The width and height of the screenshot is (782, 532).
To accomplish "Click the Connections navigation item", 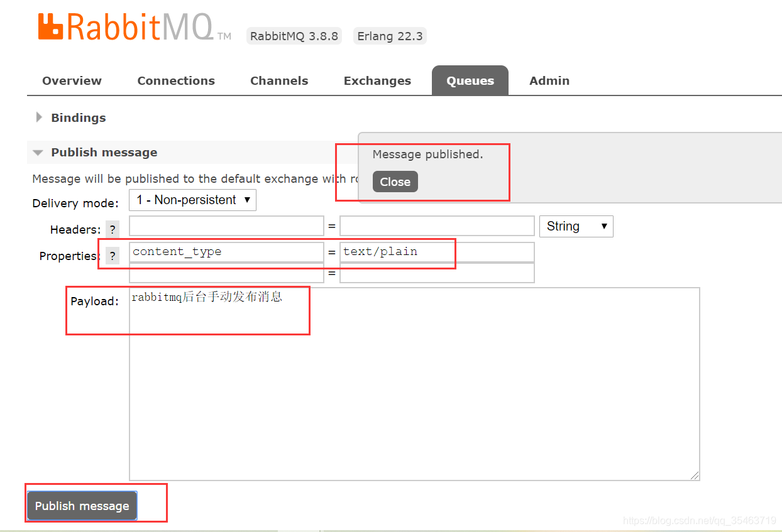I will (176, 80).
